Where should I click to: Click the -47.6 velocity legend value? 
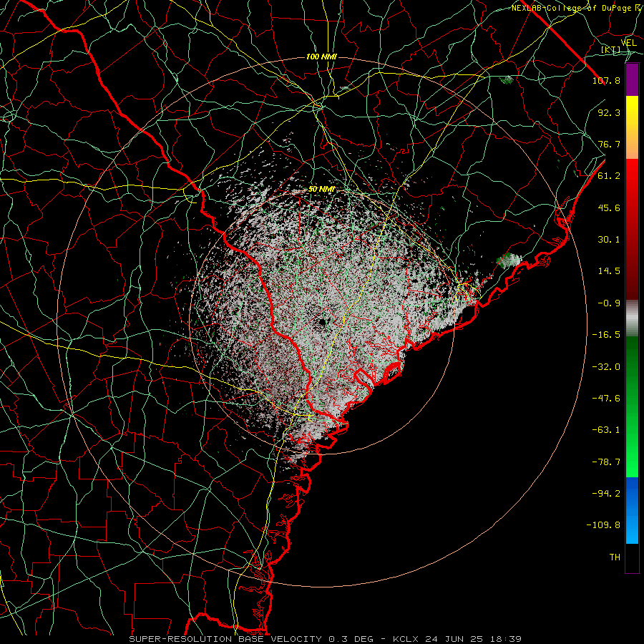tap(606, 399)
